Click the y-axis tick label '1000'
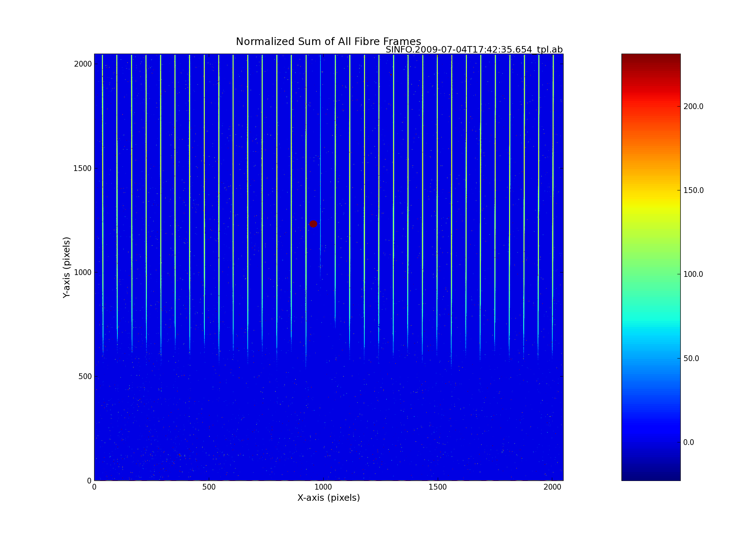The width and height of the screenshot is (756, 540). point(83,273)
